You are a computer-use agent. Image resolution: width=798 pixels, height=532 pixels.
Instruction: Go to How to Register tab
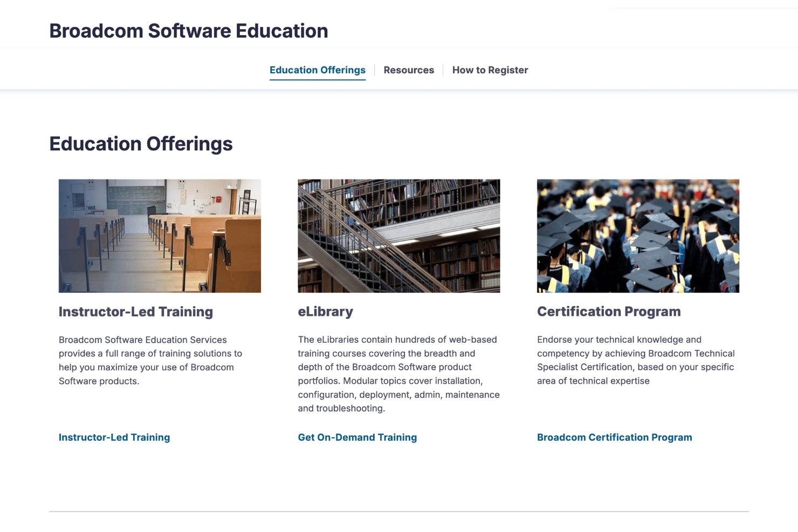[x=490, y=70]
